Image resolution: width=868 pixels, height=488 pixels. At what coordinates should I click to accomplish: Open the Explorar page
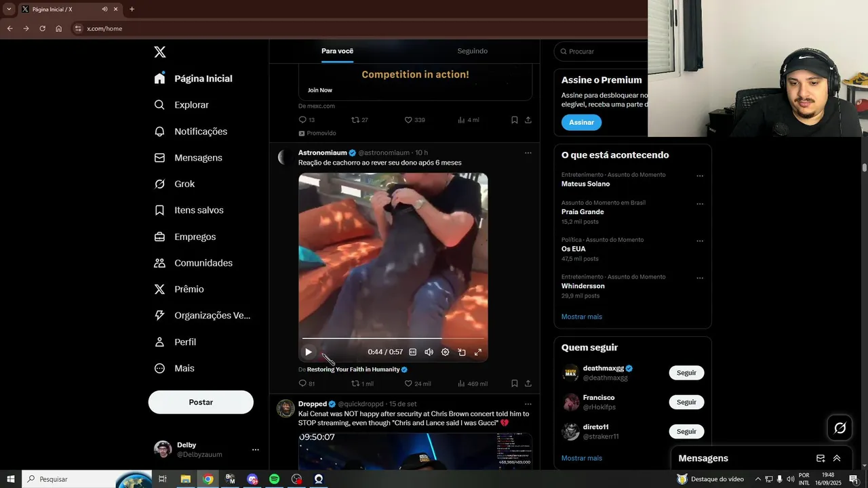pyautogui.click(x=181, y=105)
